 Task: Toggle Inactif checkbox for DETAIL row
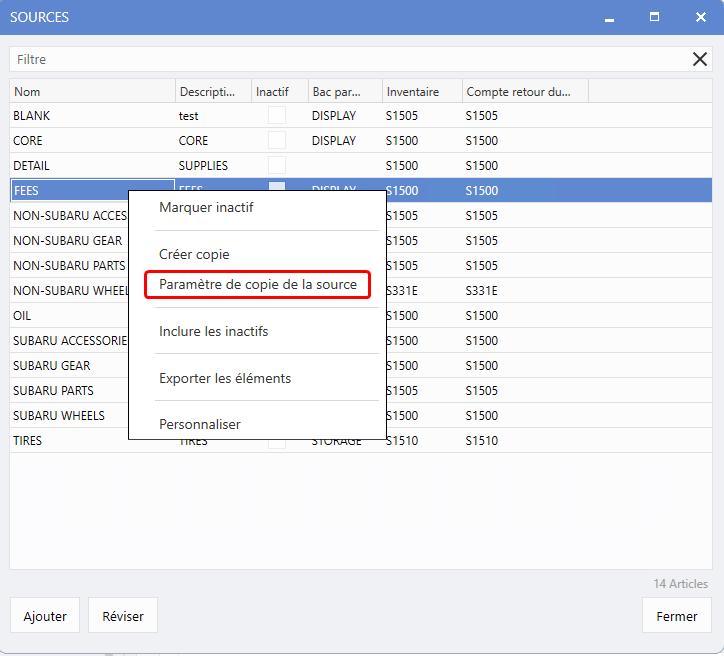[x=277, y=166]
